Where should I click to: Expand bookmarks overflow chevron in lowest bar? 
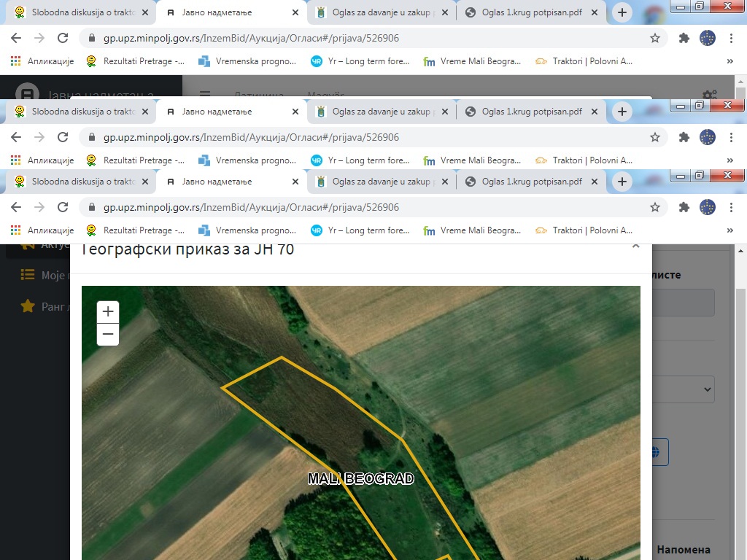click(729, 230)
